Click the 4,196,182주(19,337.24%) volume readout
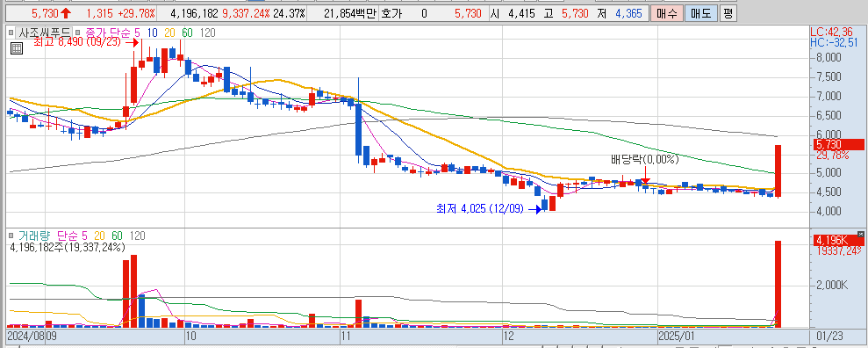The width and height of the screenshot is (868, 348). pyautogui.click(x=68, y=247)
